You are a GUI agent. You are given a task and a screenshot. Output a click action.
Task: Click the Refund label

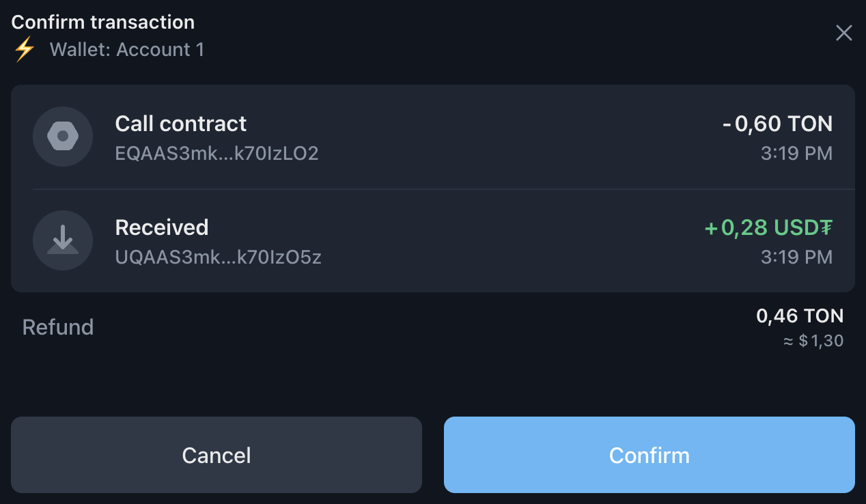pos(58,327)
